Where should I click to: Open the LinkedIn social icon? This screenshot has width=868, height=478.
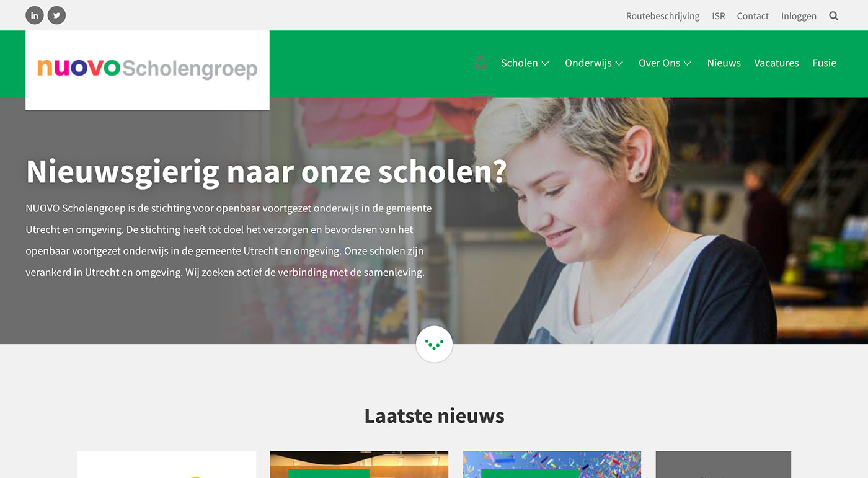click(x=35, y=15)
